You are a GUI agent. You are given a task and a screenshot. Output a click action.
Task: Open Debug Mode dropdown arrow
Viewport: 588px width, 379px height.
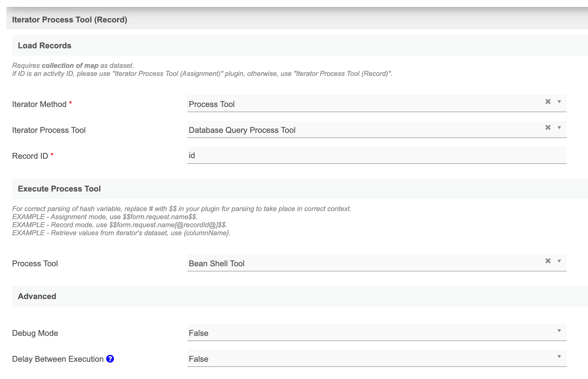pos(559,331)
